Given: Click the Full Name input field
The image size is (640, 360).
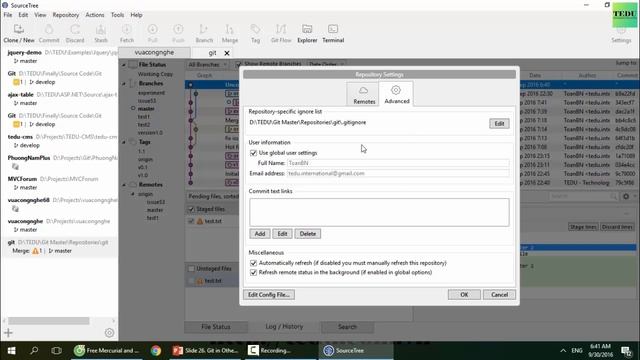Looking at the screenshot, I should pos(398,163).
